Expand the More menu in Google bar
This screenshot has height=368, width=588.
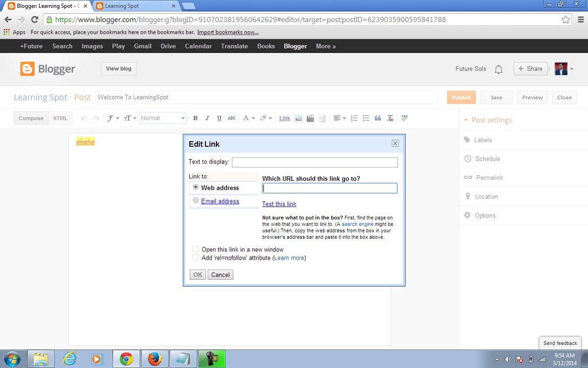tap(326, 46)
